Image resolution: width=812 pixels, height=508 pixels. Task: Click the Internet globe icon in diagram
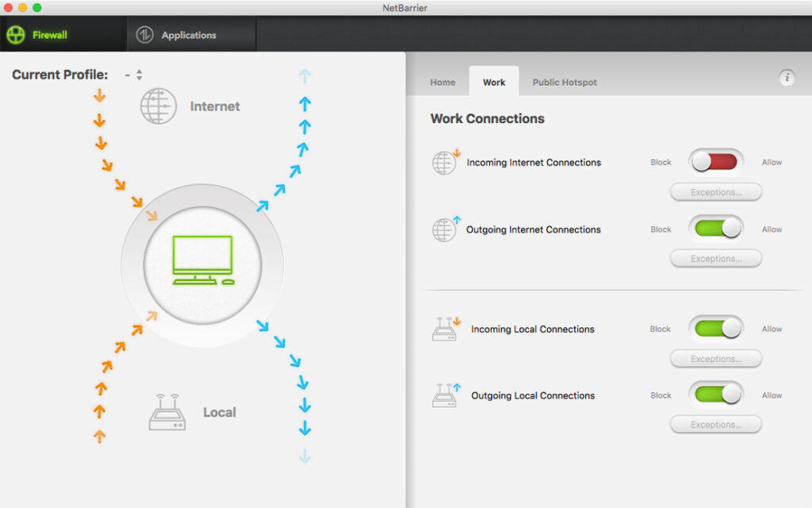[159, 106]
